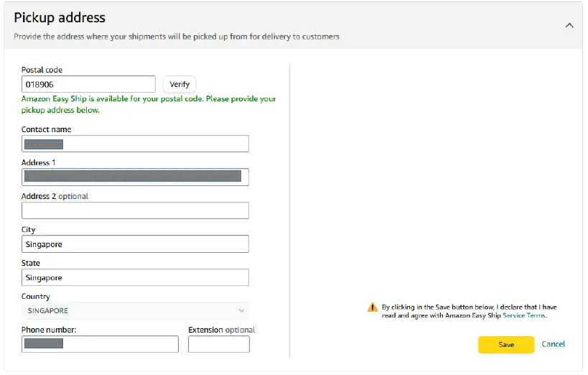Focus the Postal code input field
Screen dimensions: 588x375
[x=88, y=85]
